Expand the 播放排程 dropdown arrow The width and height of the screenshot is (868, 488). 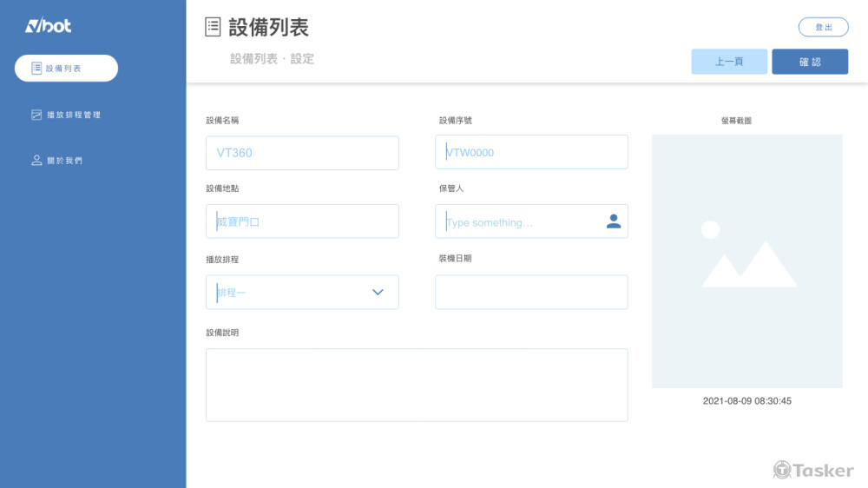coord(378,293)
